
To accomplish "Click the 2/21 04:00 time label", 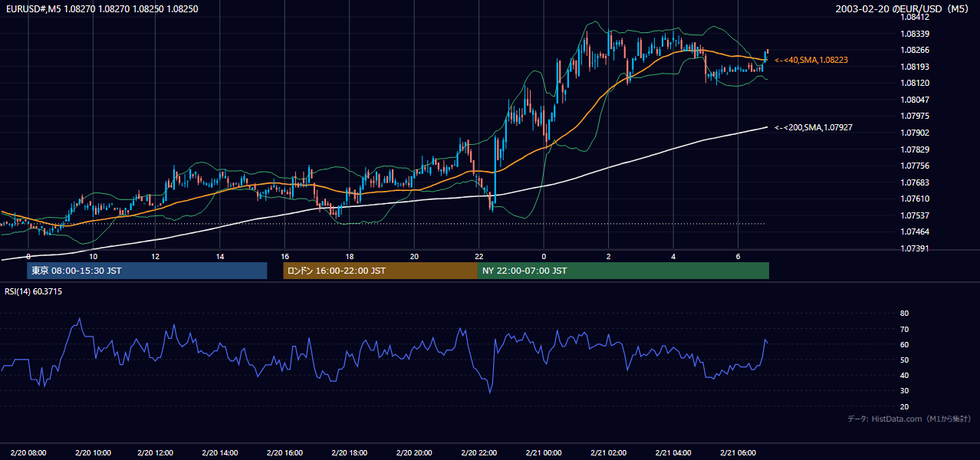I will click(x=673, y=452).
